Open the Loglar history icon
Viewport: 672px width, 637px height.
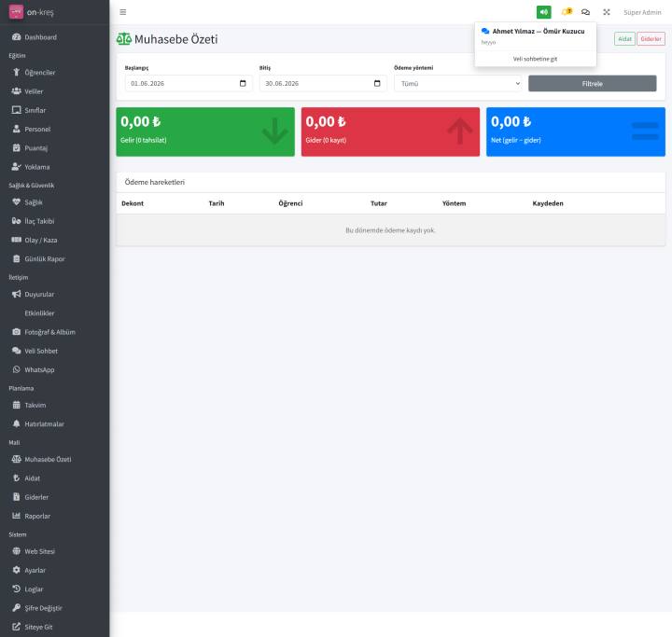[x=16, y=589]
